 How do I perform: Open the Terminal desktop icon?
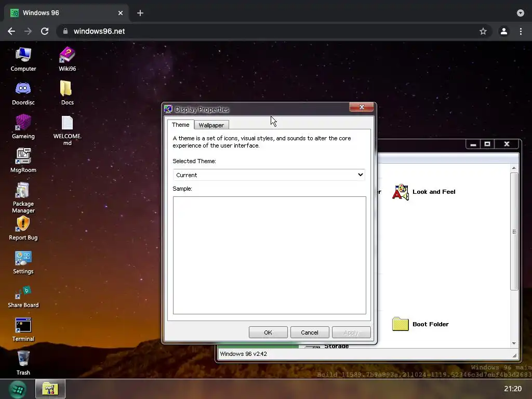tap(23, 329)
